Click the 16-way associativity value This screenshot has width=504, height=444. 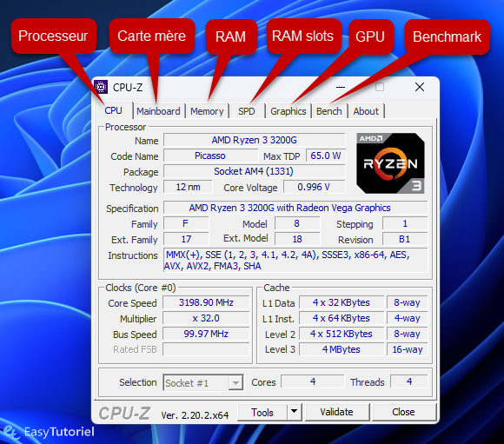point(407,349)
